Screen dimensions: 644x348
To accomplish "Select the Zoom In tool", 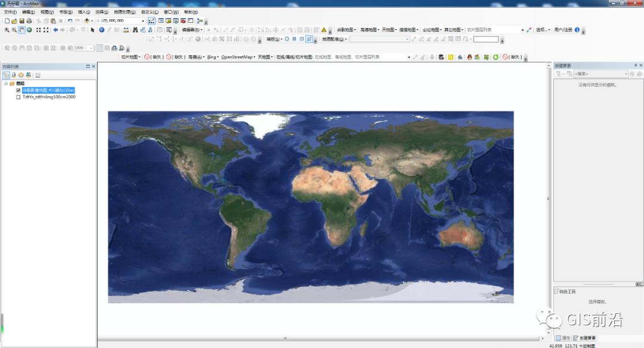I will pos(7,30).
